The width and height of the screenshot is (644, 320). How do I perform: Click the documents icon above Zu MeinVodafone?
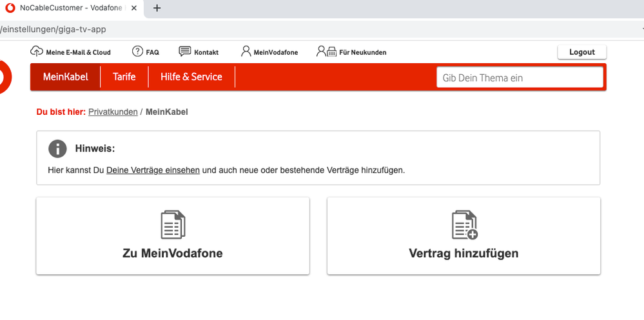173,225
